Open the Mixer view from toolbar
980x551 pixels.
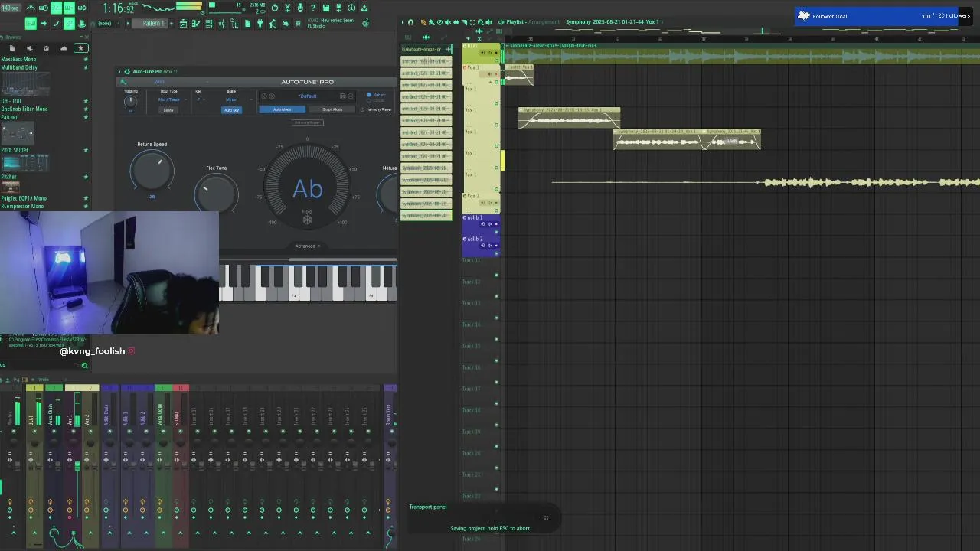(221, 23)
